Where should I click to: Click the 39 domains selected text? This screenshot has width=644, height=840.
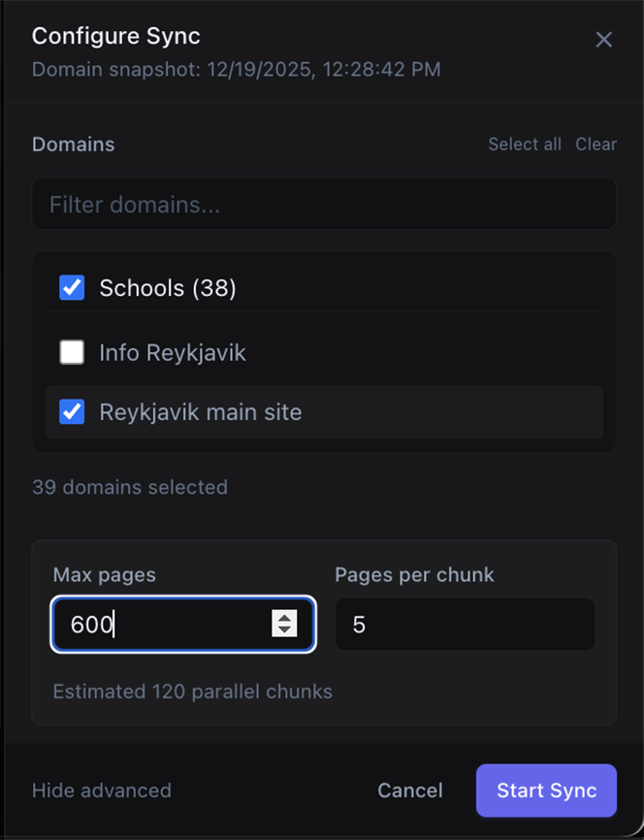[x=130, y=487]
